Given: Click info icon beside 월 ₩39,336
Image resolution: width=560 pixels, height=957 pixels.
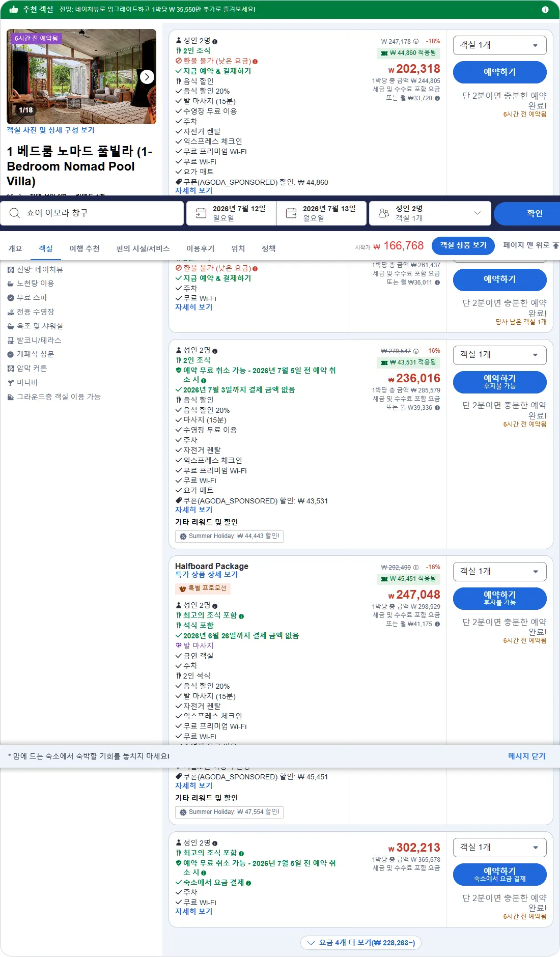Looking at the screenshot, I should pos(437,408).
